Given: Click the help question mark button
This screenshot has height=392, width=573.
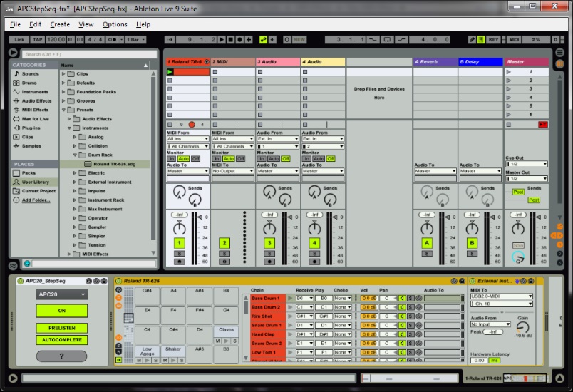Looking at the screenshot, I should pos(61,356).
